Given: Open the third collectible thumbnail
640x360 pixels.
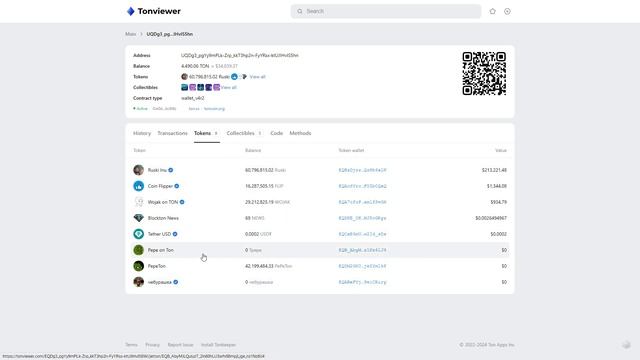Looking at the screenshot, I should 200,87.
